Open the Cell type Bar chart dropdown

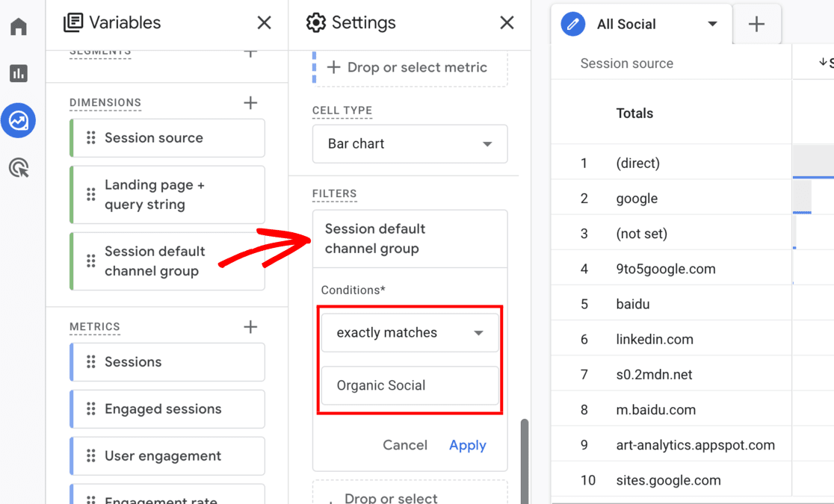coord(410,144)
